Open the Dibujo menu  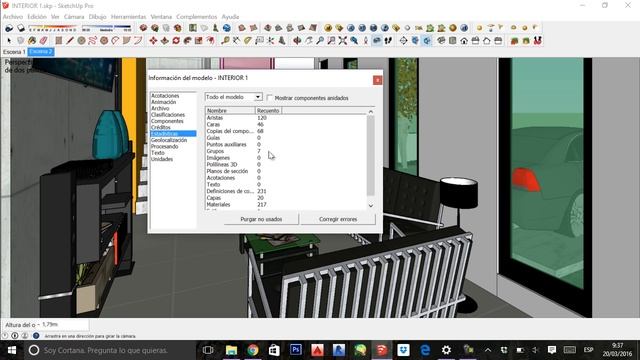tap(97, 17)
